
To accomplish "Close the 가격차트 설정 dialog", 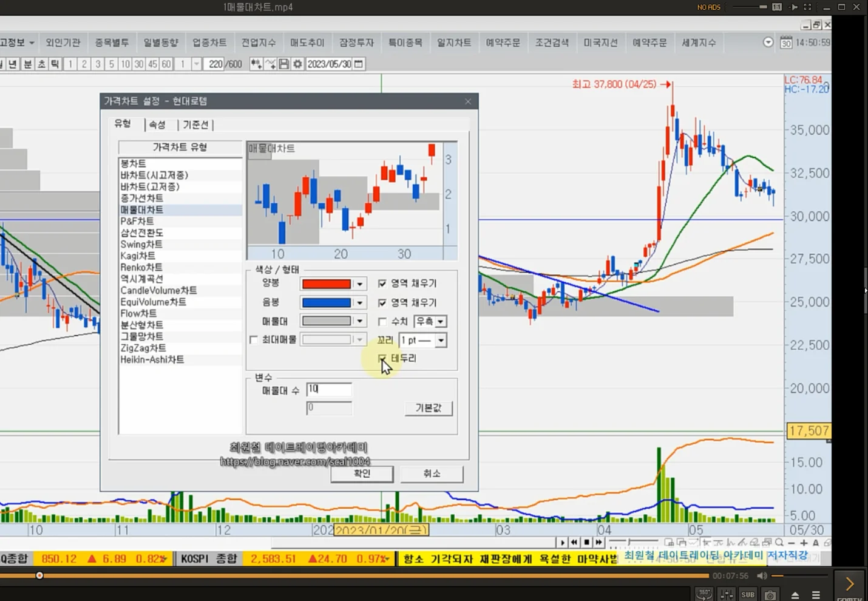I will pos(468,101).
